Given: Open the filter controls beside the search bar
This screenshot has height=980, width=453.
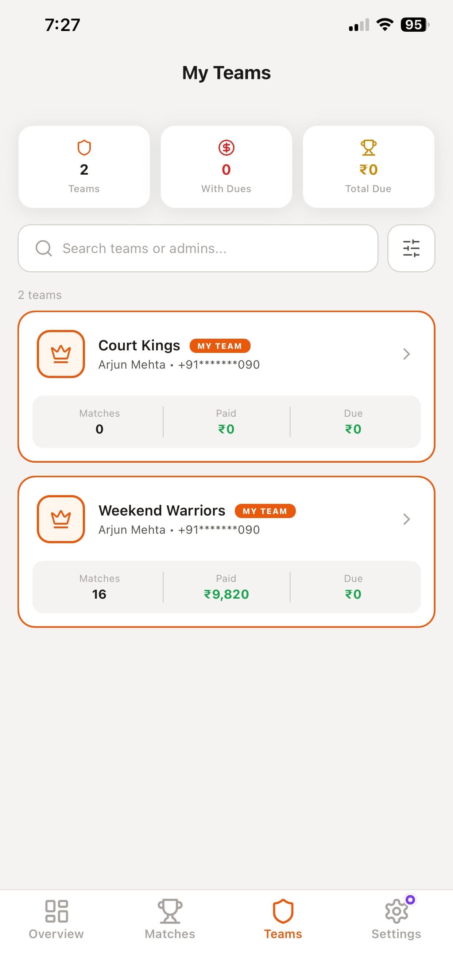Looking at the screenshot, I should pyautogui.click(x=411, y=248).
